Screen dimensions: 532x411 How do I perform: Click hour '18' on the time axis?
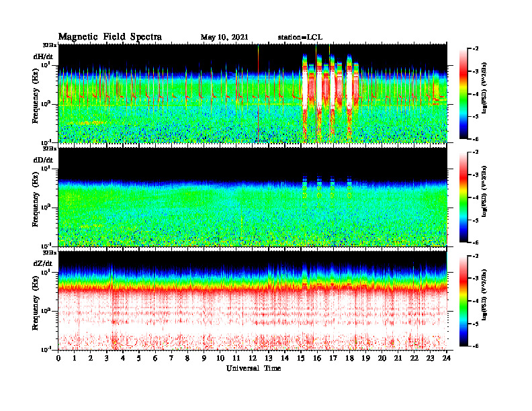[x=349, y=358]
